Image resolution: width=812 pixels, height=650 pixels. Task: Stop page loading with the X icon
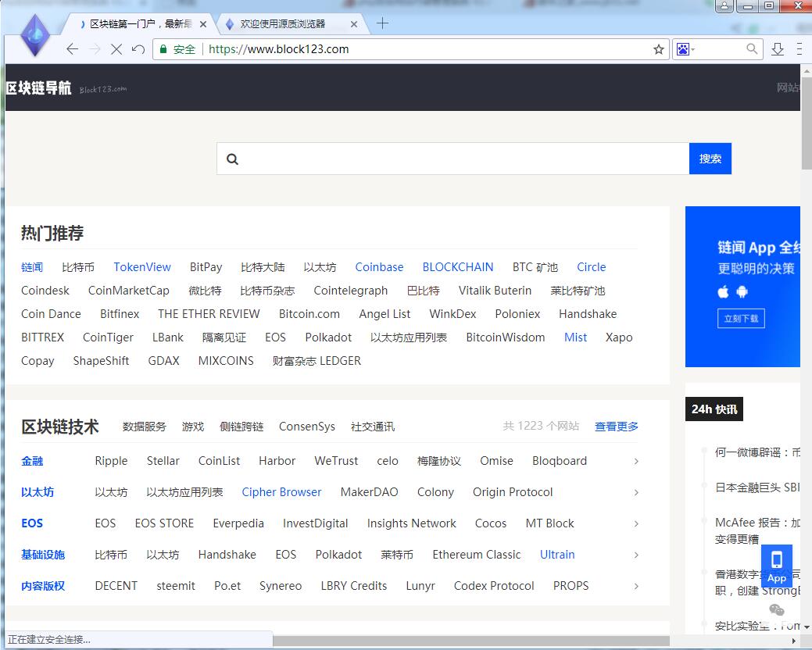[x=116, y=49]
